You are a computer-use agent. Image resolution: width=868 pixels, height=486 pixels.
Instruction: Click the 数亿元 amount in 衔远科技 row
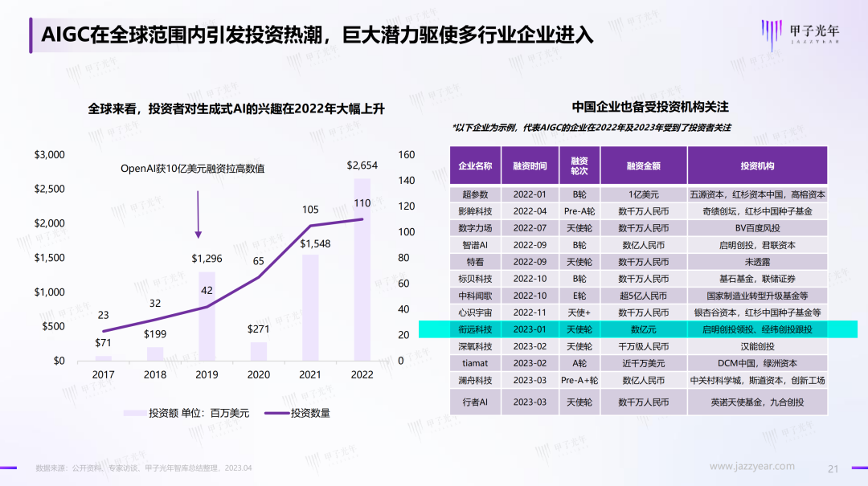[643, 329]
